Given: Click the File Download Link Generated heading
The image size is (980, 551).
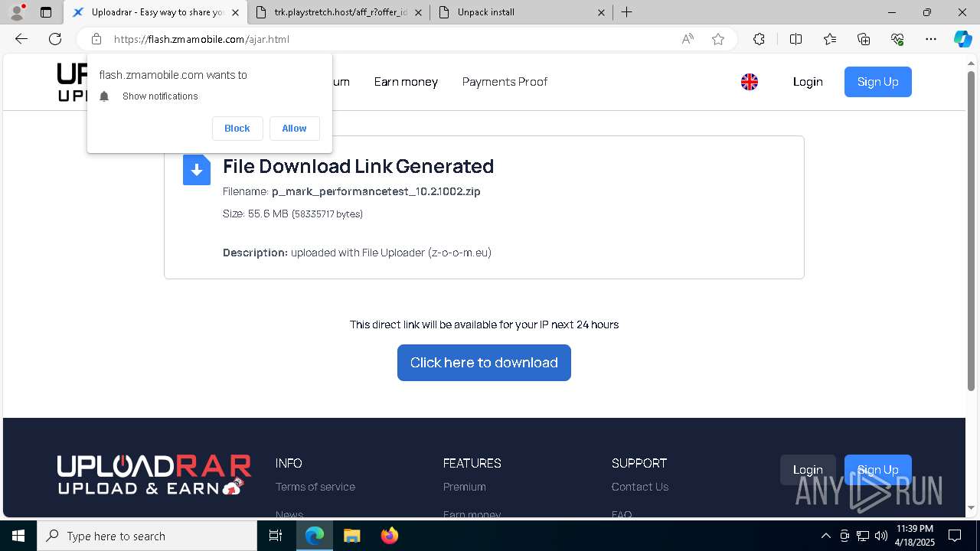Looking at the screenshot, I should click(358, 166).
